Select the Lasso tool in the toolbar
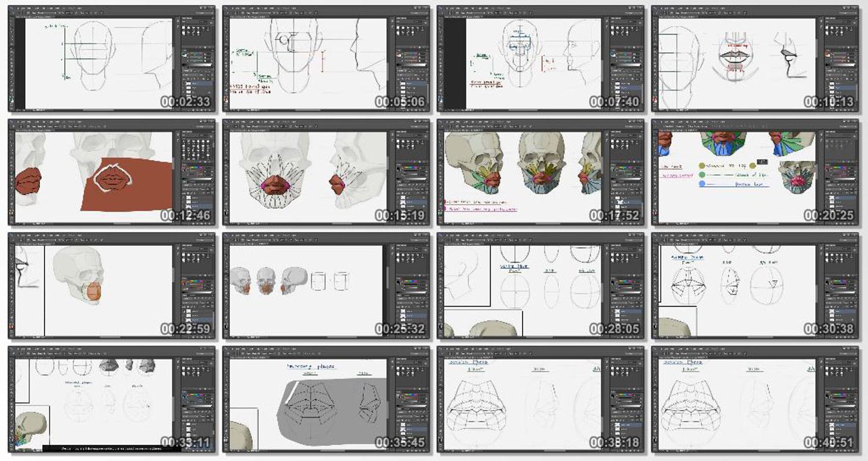 click(x=12, y=27)
